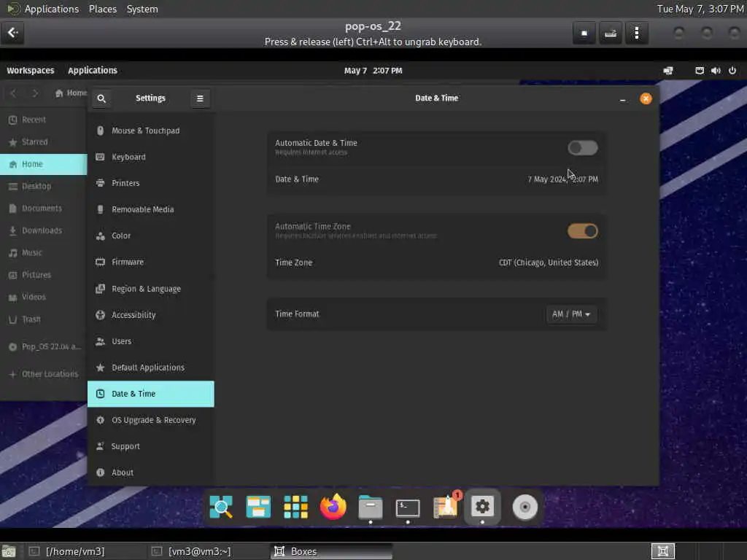747x560 pixels.
Task: Select Date & Time in sidebar
Action: (151, 394)
